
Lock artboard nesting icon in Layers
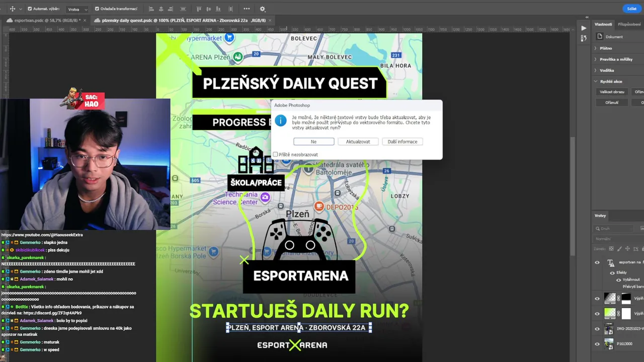(x=635, y=249)
